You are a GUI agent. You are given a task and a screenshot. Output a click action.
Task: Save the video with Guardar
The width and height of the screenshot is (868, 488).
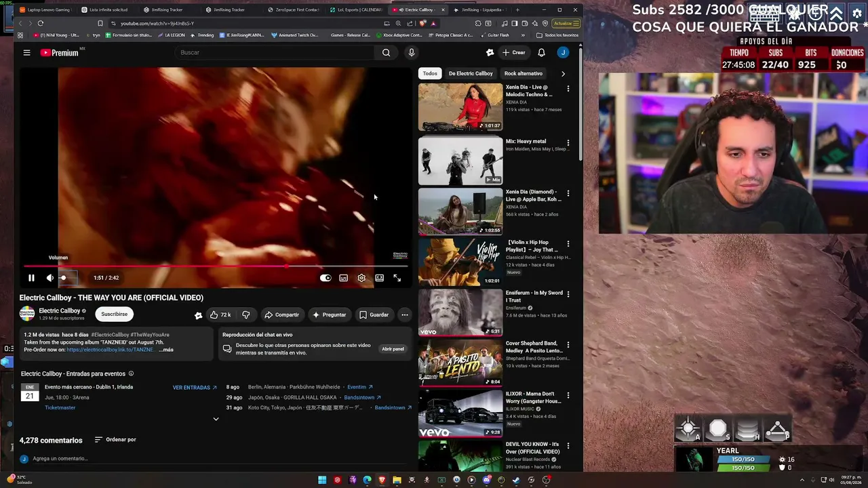coord(374,314)
